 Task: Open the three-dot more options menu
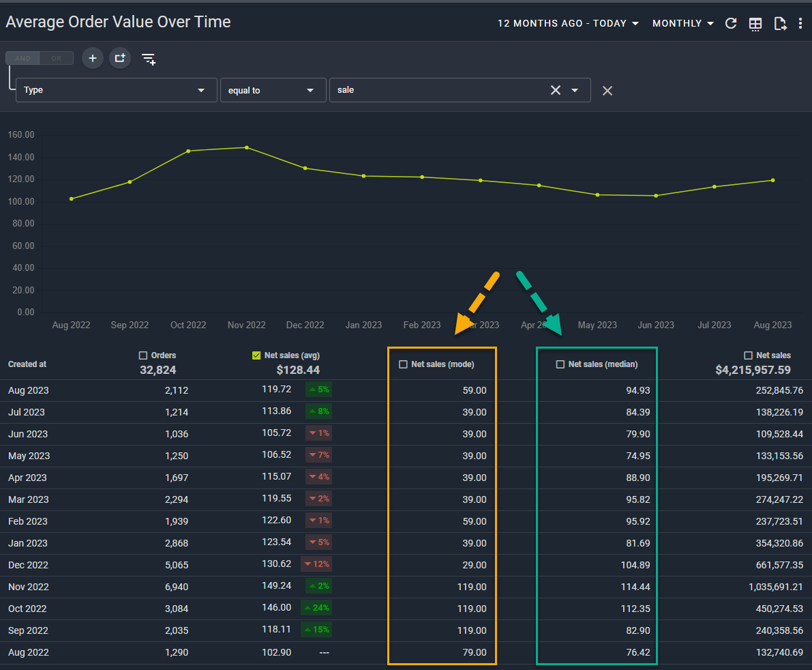[x=800, y=24]
